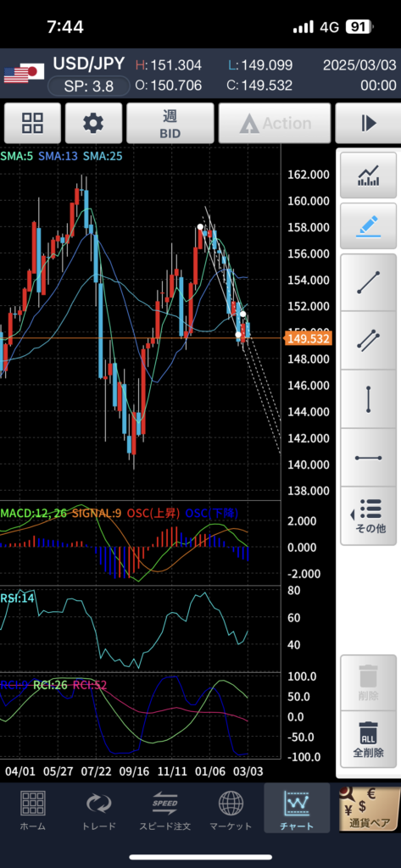Image resolution: width=401 pixels, height=868 pixels.
Task: Tap the Action button
Action: [275, 124]
